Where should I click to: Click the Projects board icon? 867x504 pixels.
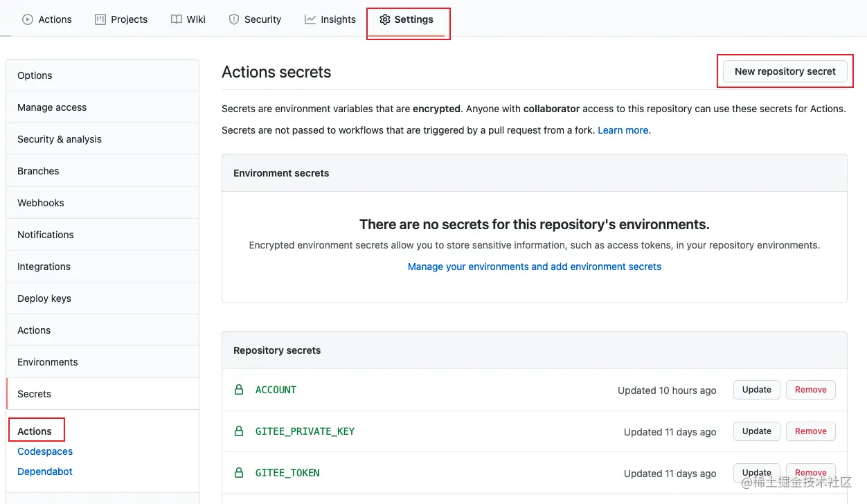click(100, 19)
